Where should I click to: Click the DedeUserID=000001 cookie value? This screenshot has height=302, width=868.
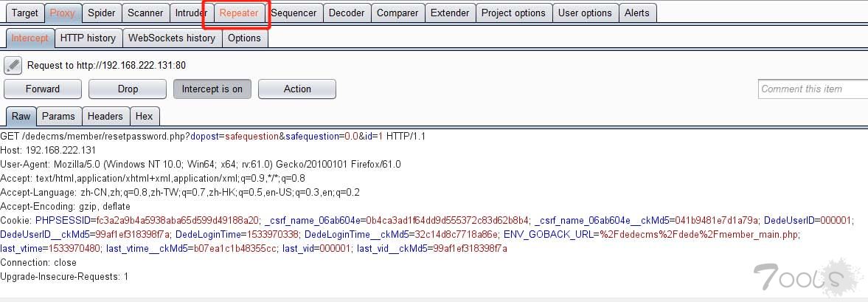coord(808,221)
